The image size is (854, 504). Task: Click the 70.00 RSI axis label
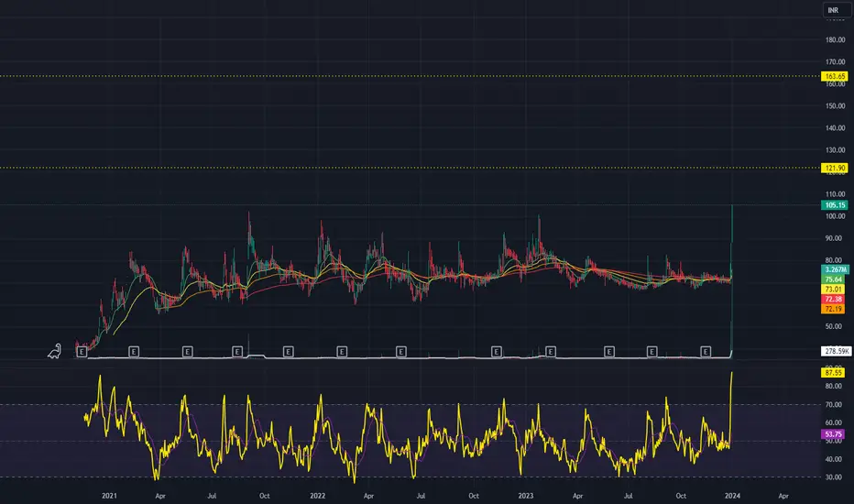click(833, 405)
